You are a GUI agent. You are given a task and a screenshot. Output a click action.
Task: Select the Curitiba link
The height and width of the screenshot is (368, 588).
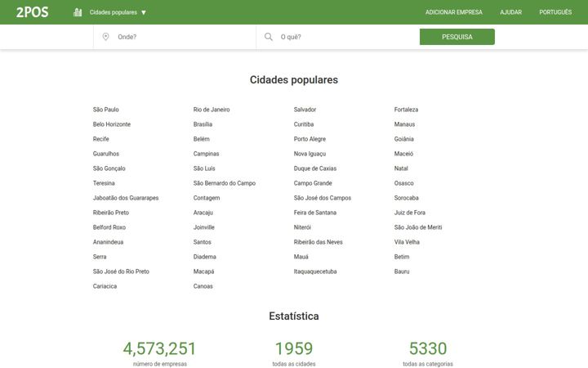pyautogui.click(x=304, y=124)
